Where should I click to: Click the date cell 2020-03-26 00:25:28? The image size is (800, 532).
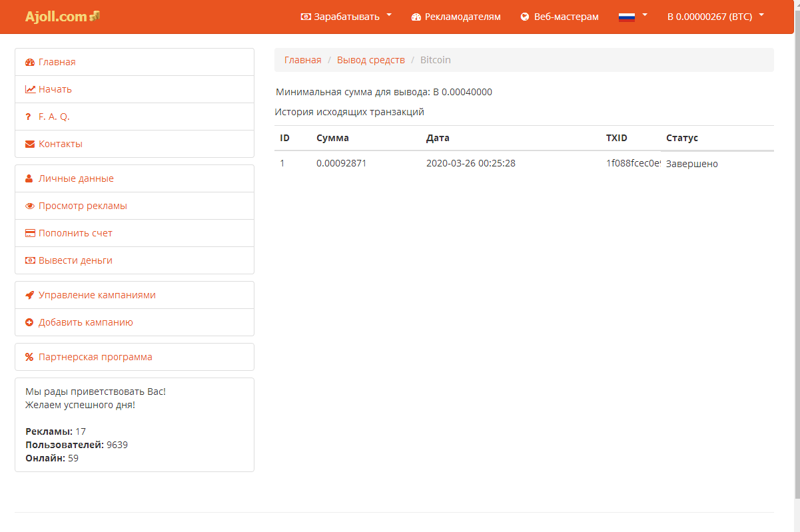(471, 163)
